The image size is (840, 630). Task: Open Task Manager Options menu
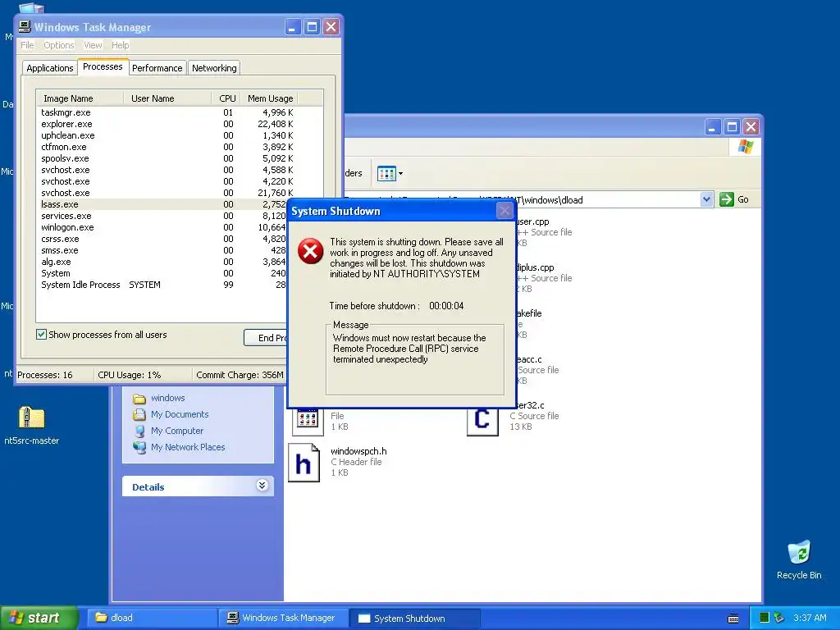(x=59, y=45)
